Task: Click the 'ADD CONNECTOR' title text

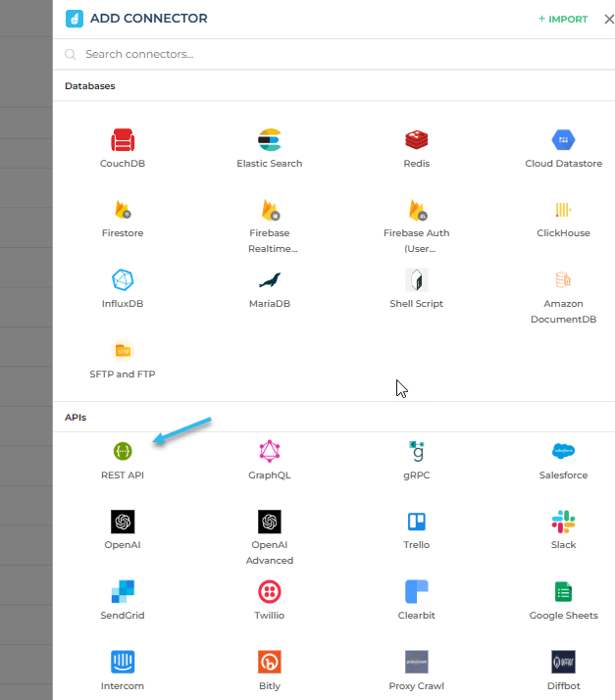Action: [149, 19]
